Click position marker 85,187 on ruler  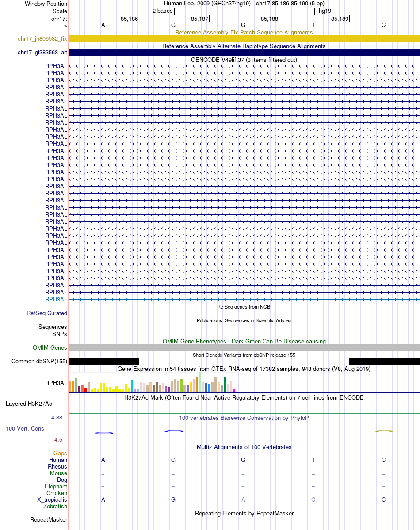pos(200,19)
